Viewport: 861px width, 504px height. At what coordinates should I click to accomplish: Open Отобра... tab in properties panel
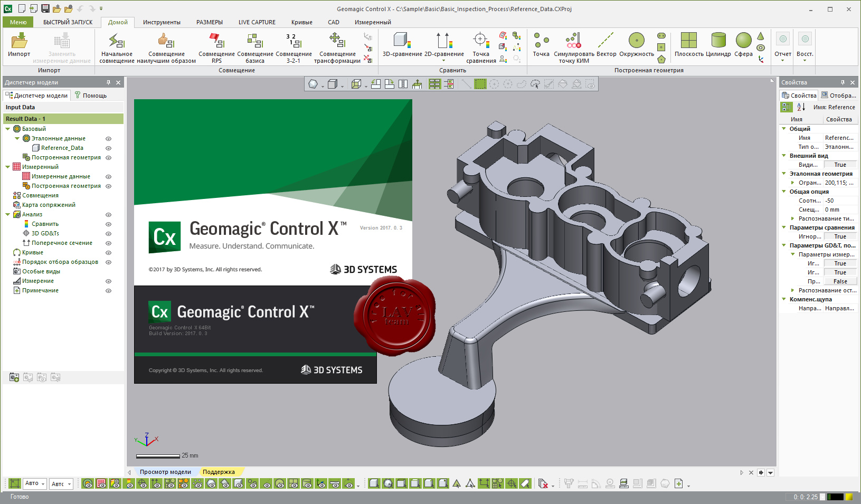pyautogui.click(x=839, y=96)
